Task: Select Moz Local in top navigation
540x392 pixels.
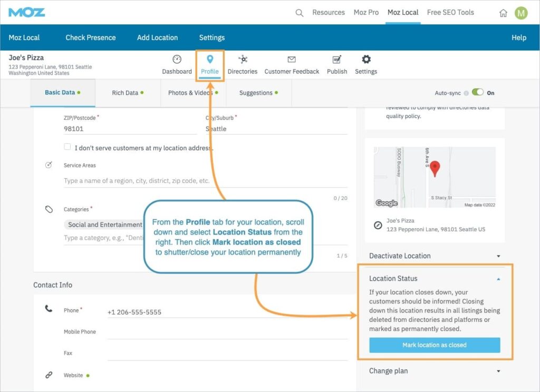Action: 403,13
